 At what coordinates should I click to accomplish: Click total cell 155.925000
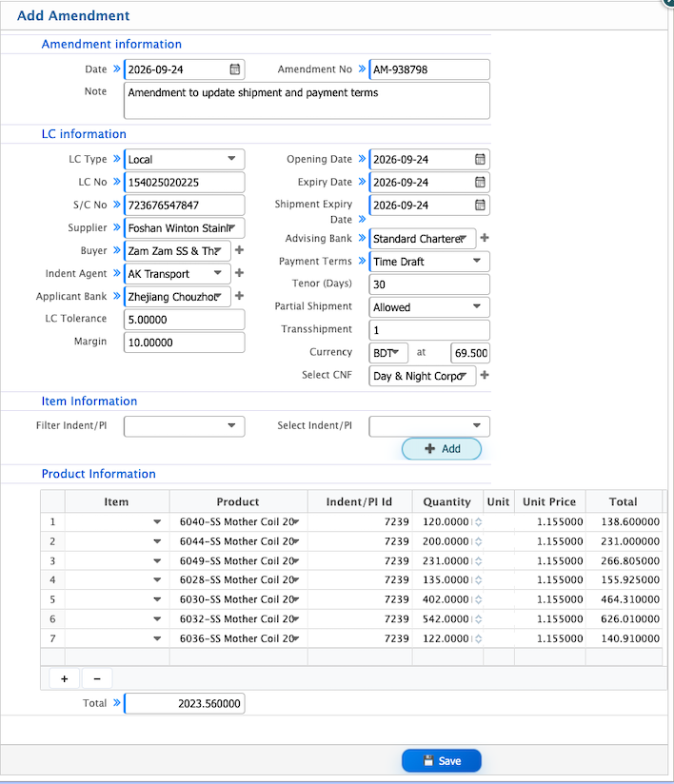pos(624,580)
